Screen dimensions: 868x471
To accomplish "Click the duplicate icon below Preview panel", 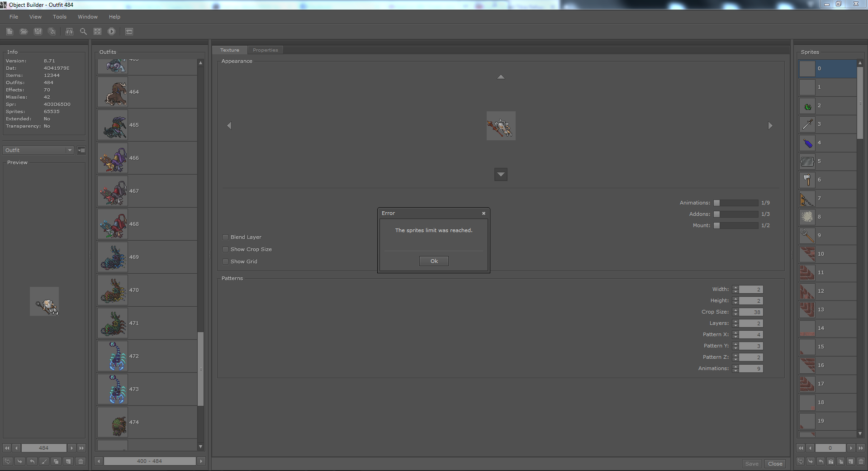I will [x=56, y=461].
